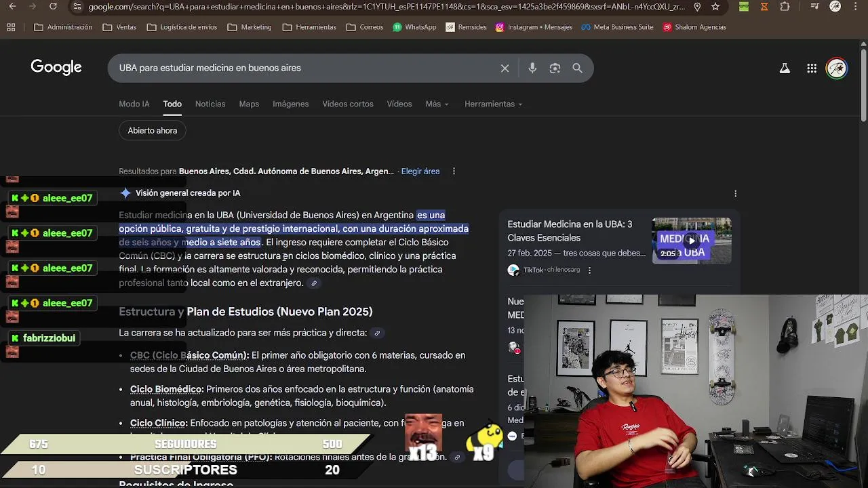Screen dimensions: 868x488
Task: Open Chrome three-dot menu
Action: [856, 7]
